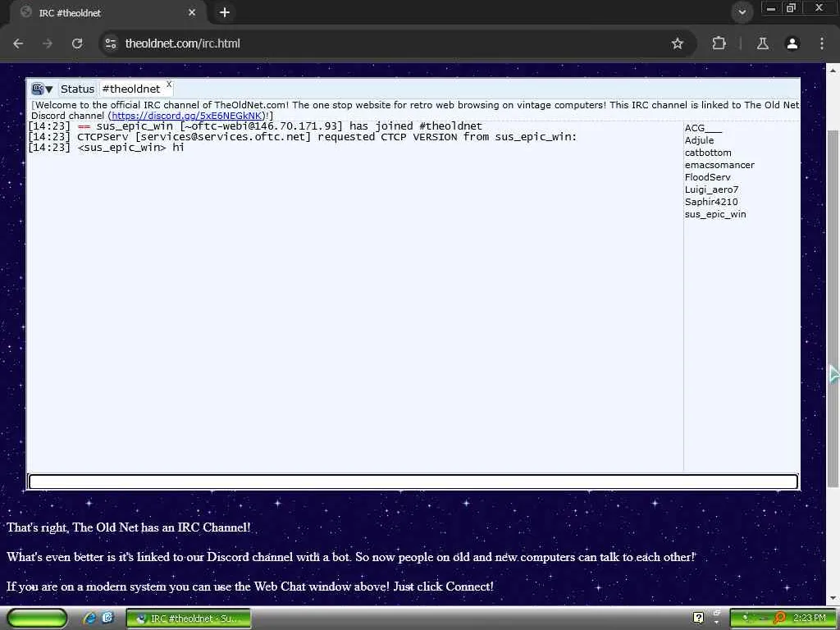Open the IRC client menu icon
The height and width of the screenshot is (630, 840).
pos(41,89)
